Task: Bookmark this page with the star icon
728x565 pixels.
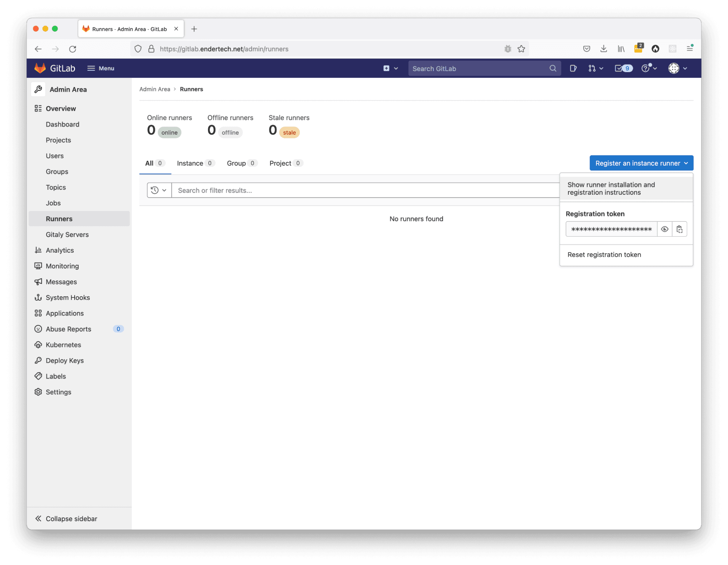Action: click(x=521, y=49)
